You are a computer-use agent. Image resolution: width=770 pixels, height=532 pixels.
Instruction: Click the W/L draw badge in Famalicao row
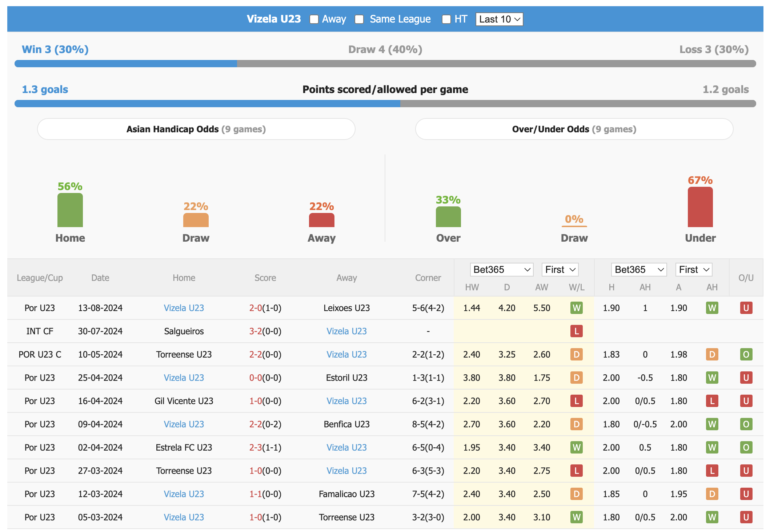coord(577,494)
